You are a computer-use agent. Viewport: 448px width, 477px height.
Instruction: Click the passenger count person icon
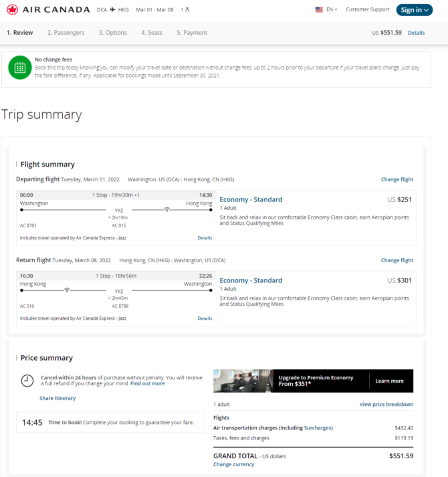click(x=187, y=9)
